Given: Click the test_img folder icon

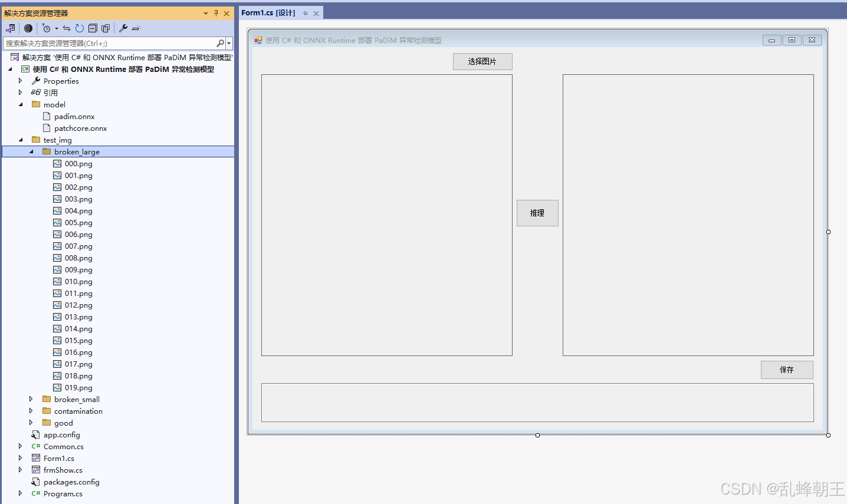Looking at the screenshot, I should (x=36, y=140).
